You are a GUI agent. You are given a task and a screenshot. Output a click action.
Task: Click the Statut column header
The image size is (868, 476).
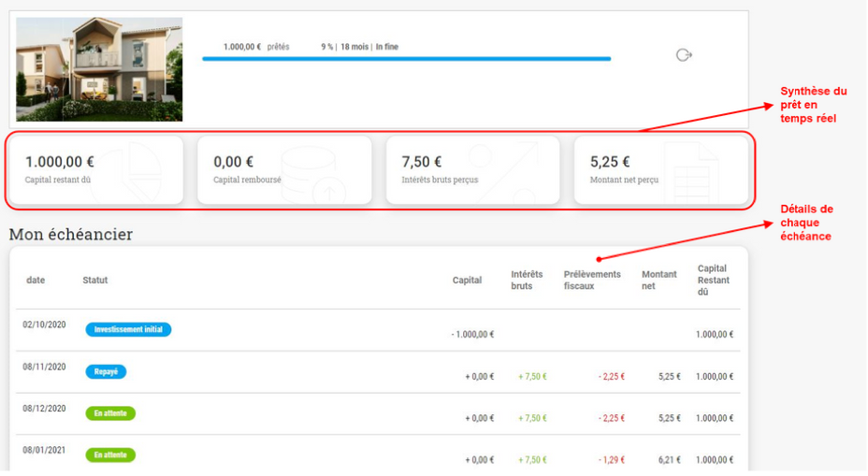95,280
